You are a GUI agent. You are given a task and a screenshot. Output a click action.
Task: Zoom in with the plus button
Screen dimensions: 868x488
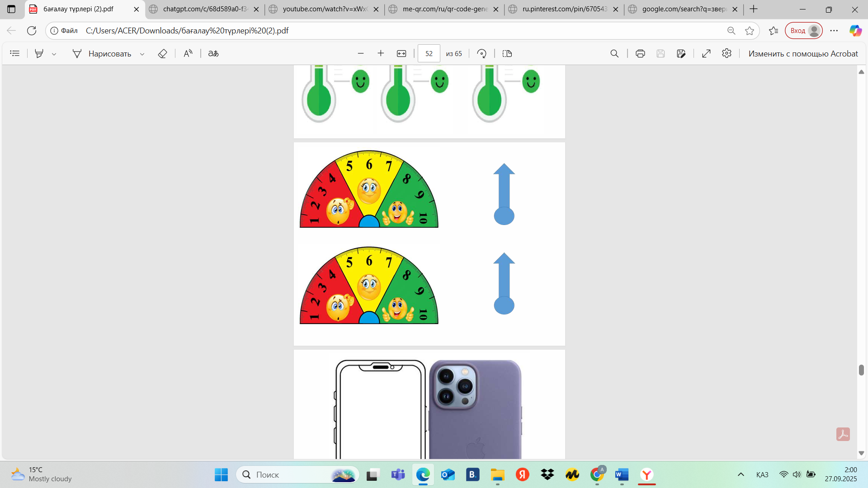coord(381,53)
